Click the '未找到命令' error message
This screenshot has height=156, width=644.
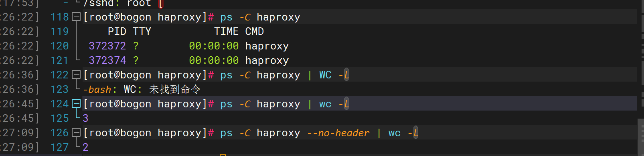pos(175,89)
